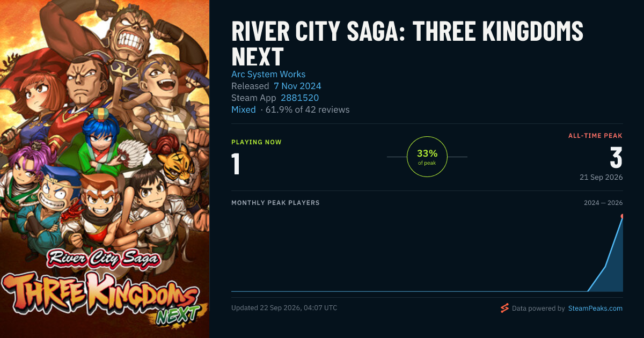The height and width of the screenshot is (338, 644).
Task: Click the 21 Sep 2026 peak date
Action: tap(601, 177)
